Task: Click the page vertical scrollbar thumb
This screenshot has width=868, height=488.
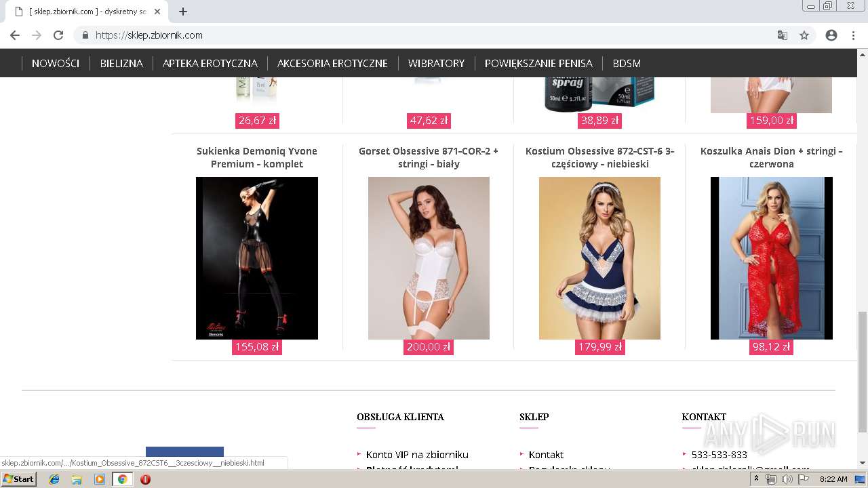Action: point(862,371)
